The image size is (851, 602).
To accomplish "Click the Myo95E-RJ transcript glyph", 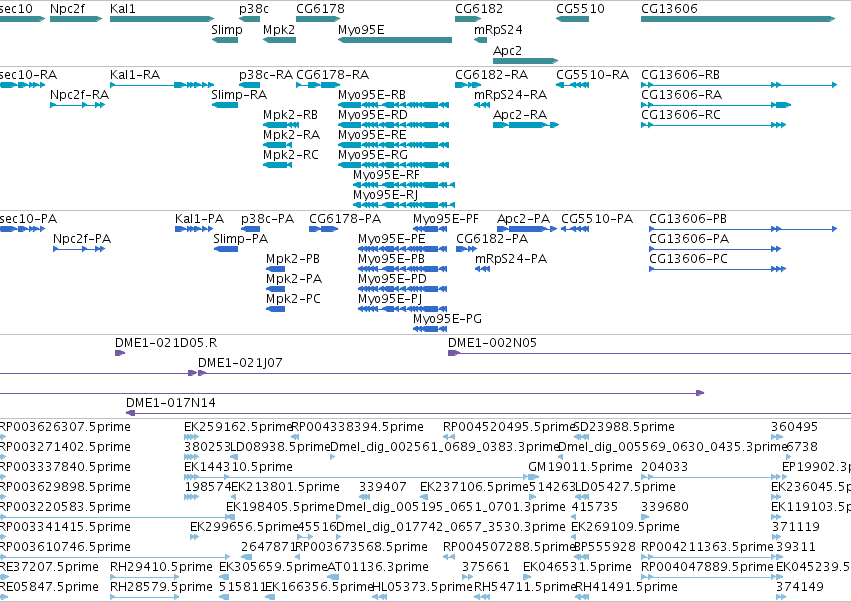I will (x=404, y=205).
